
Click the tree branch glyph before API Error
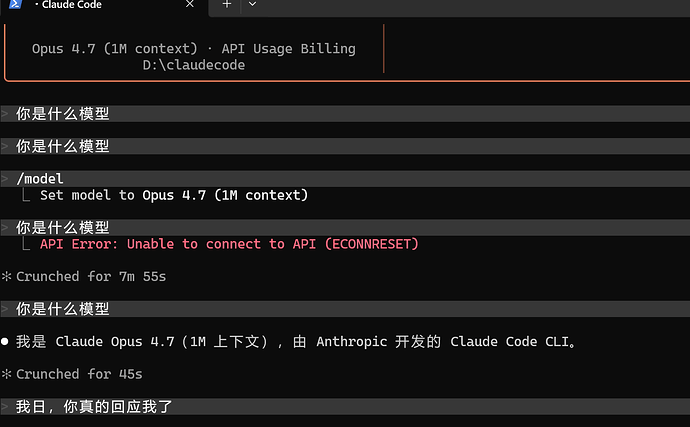click(x=26, y=243)
